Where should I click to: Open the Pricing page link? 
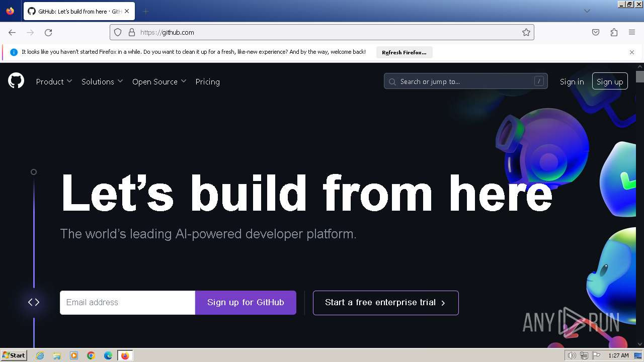click(x=207, y=81)
